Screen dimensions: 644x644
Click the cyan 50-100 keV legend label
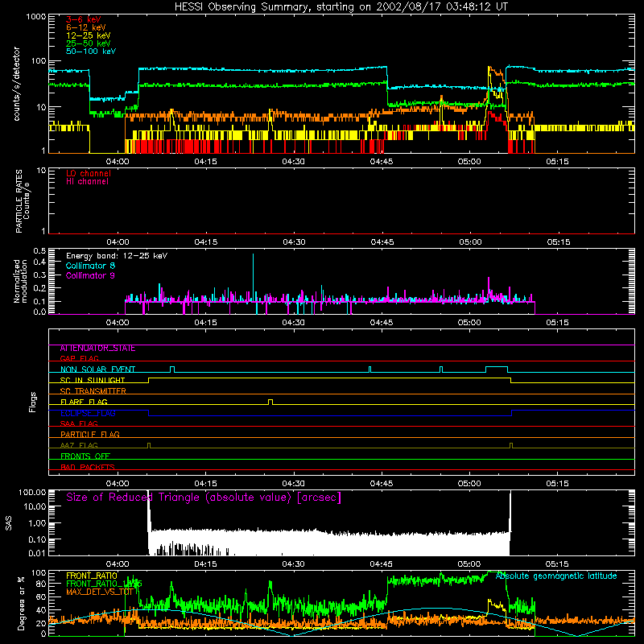91,52
